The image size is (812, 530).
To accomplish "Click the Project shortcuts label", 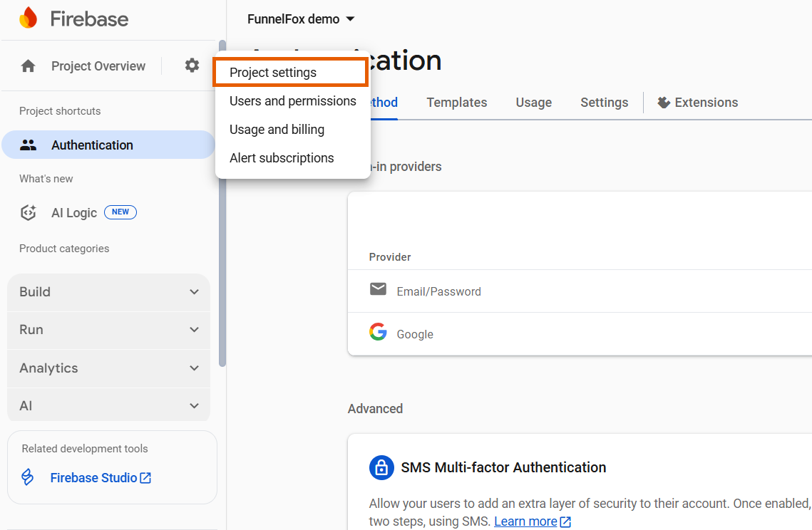I will click(60, 111).
